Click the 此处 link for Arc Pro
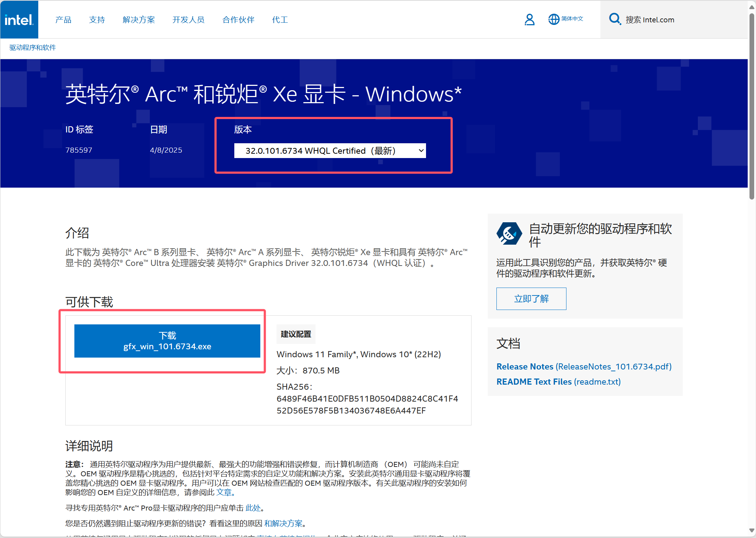The image size is (756, 538). pyautogui.click(x=253, y=508)
